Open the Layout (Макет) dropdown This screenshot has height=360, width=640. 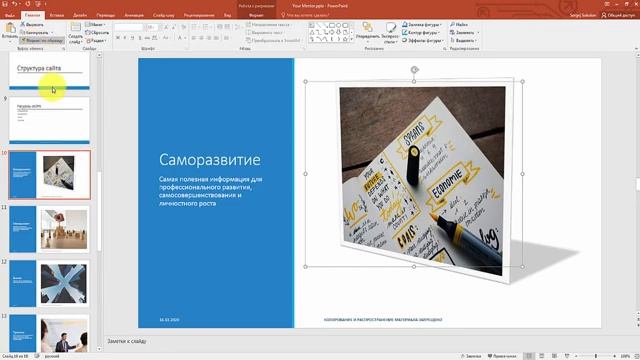click(95, 24)
